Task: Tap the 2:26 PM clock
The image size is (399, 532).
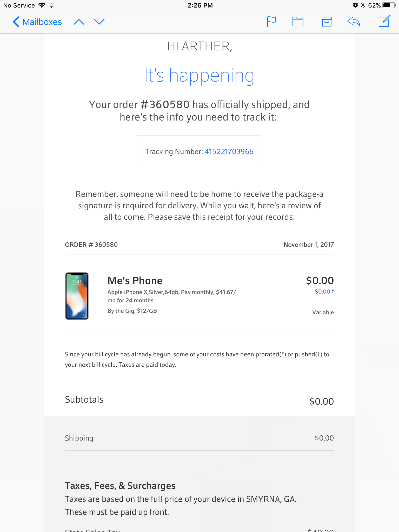Action: pyautogui.click(x=200, y=5)
